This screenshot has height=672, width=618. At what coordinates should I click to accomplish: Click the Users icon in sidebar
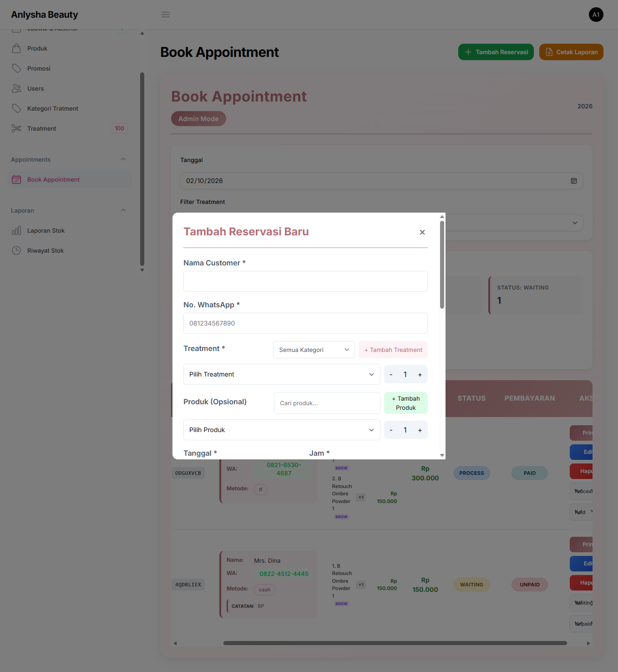[x=16, y=88]
